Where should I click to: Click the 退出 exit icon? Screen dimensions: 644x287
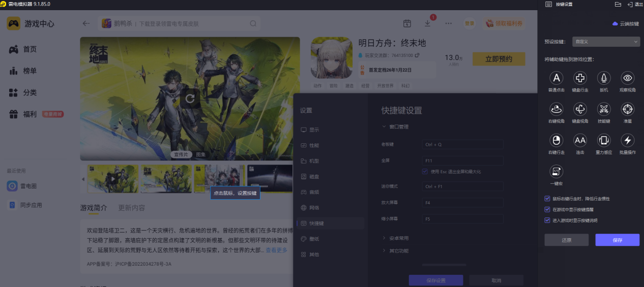click(x=630, y=4)
